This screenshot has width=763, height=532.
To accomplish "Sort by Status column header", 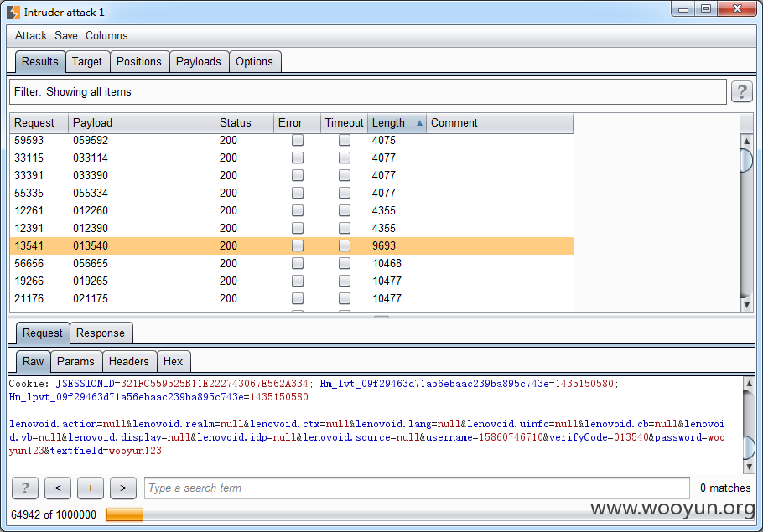I will pyautogui.click(x=244, y=123).
